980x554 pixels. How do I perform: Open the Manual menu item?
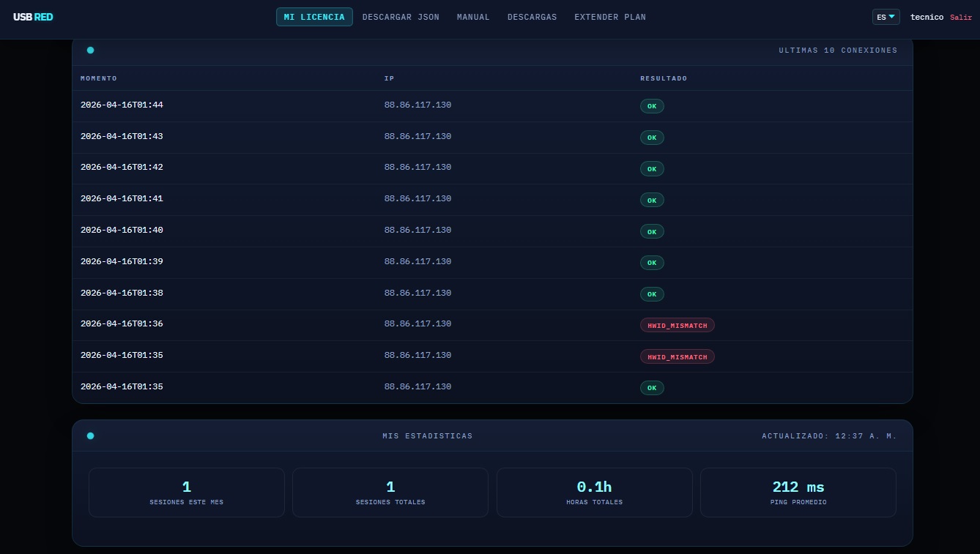[473, 17]
